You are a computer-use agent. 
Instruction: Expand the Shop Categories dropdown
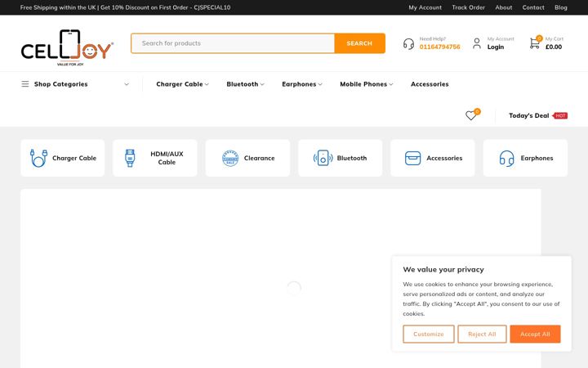pyautogui.click(x=127, y=84)
